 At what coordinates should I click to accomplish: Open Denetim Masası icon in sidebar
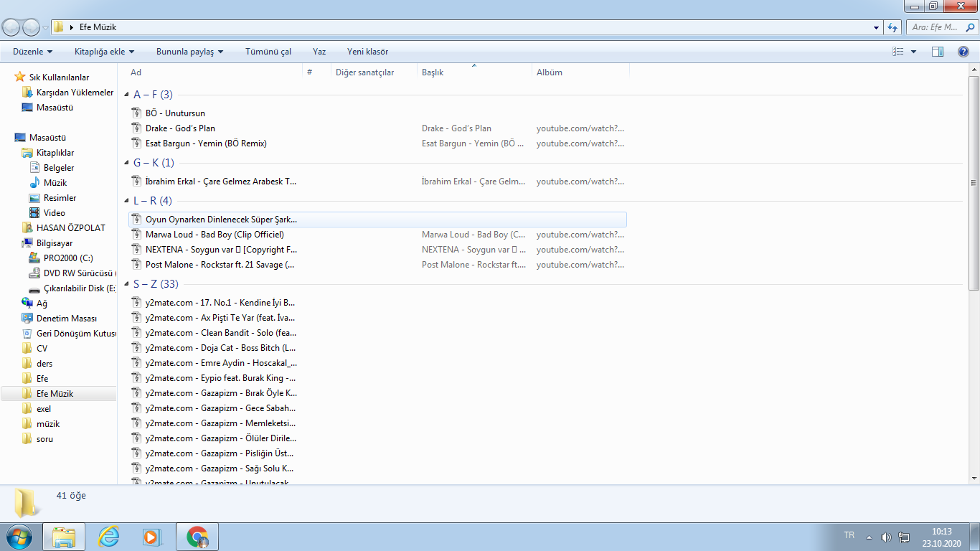point(27,318)
